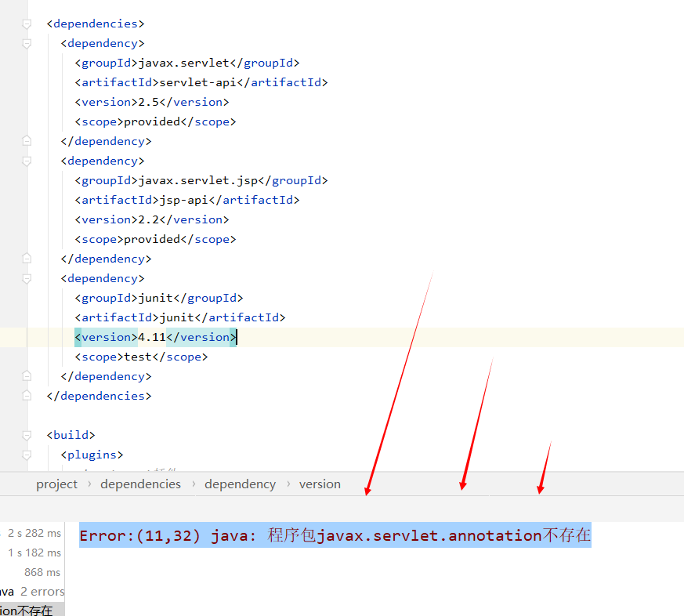The image size is (684, 616).
Task: Place cursor in javax.servlet.jsp groupId line
Action: point(201,180)
